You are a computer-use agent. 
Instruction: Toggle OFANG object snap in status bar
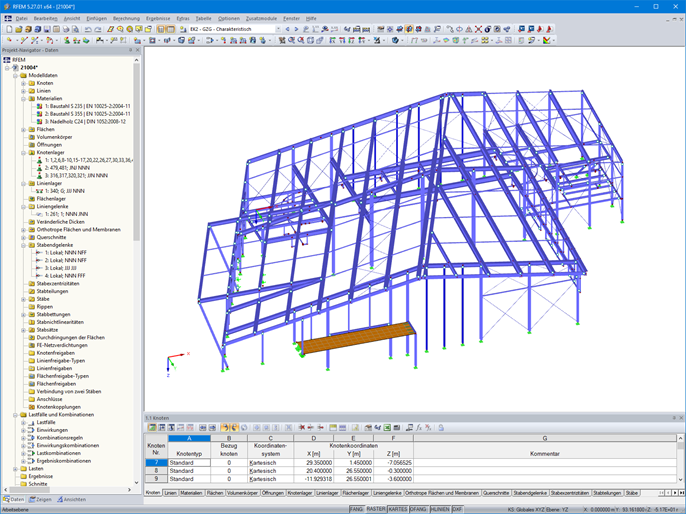(x=418, y=509)
